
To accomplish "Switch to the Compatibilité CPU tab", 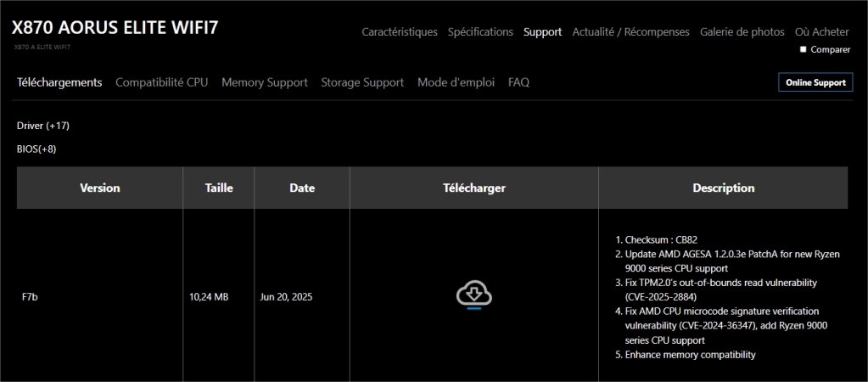I will (162, 82).
